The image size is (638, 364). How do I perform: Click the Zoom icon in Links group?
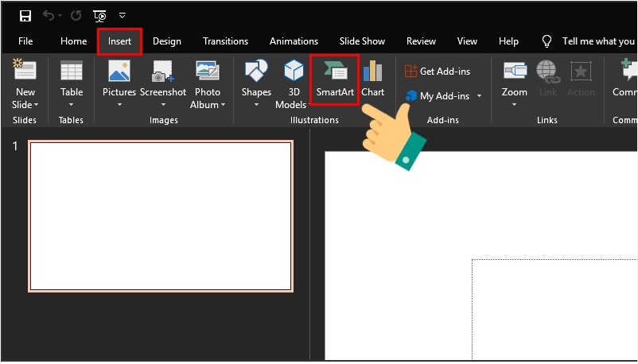click(x=514, y=73)
